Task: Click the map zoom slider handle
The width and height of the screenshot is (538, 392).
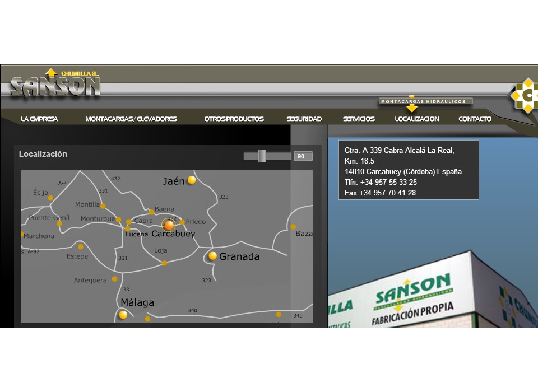Action: click(x=262, y=156)
